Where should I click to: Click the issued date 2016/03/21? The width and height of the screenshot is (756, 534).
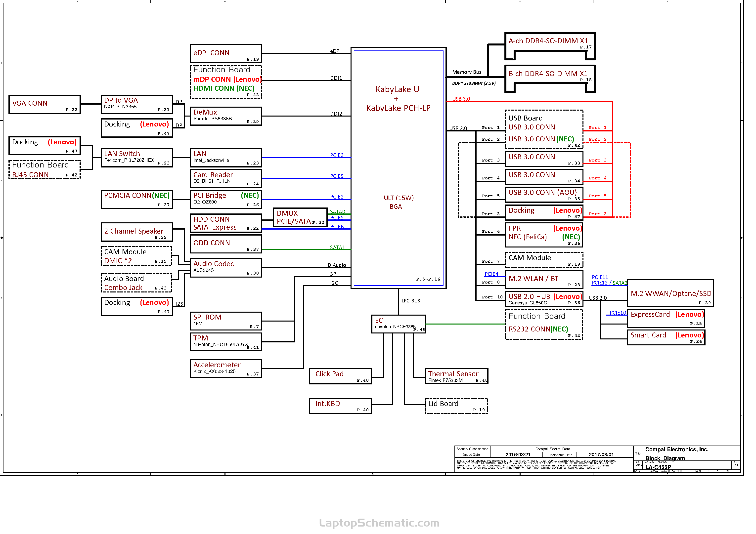518,455
